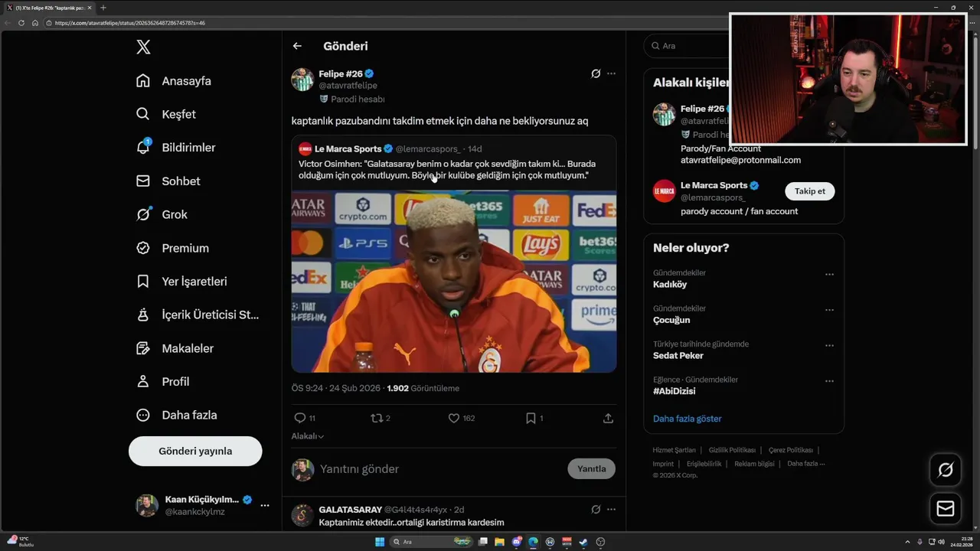Open Hizmet Şartları footer link

(x=675, y=450)
